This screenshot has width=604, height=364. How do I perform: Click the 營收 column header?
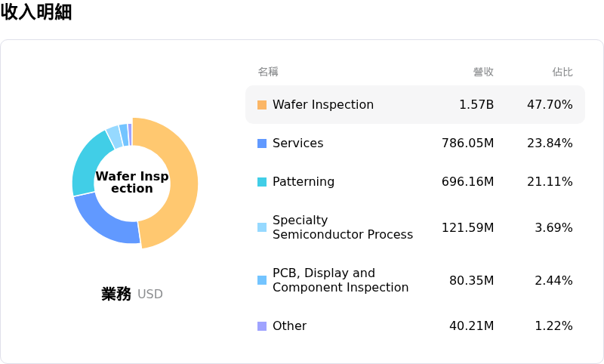point(483,72)
